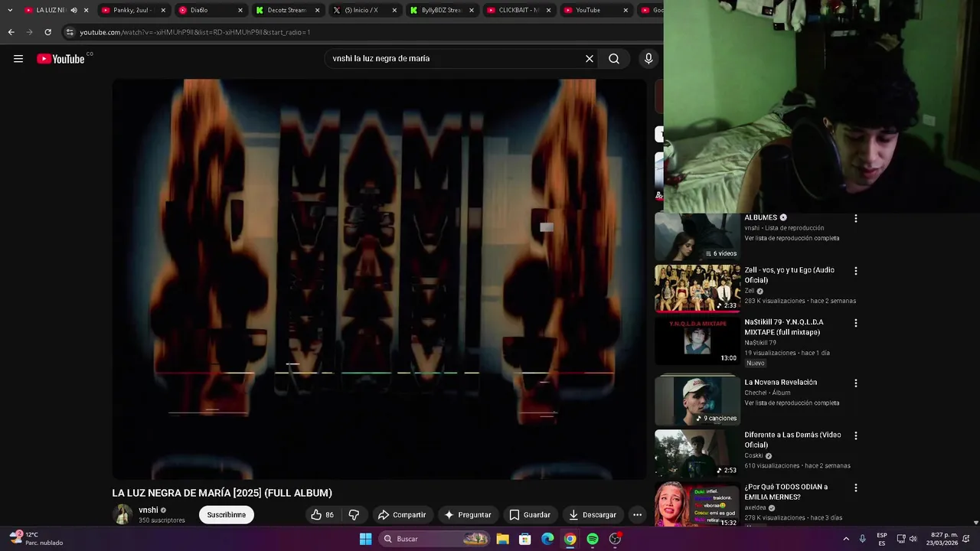
Task: Dislike the video with thumbs down
Action: 354,515
